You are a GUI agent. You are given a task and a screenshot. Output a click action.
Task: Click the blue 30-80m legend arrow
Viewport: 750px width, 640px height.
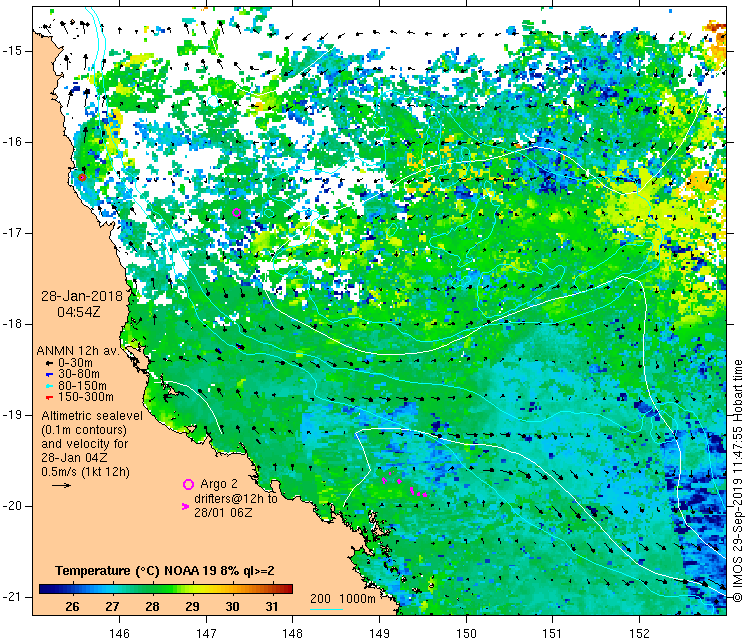coord(49,375)
